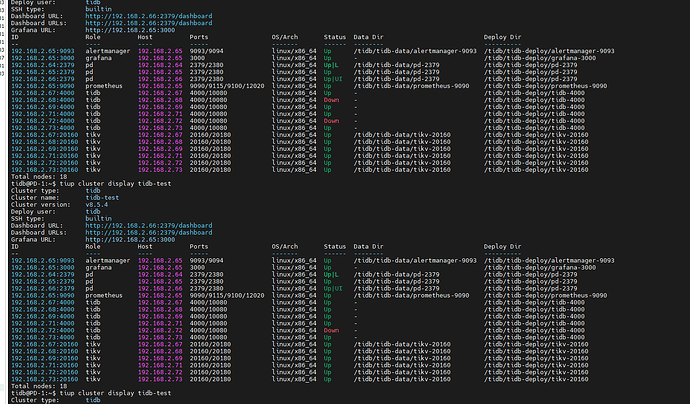The image size is (690, 404).
Task: Open the Dashboard URL link in the lower listing
Action: coord(149,225)
